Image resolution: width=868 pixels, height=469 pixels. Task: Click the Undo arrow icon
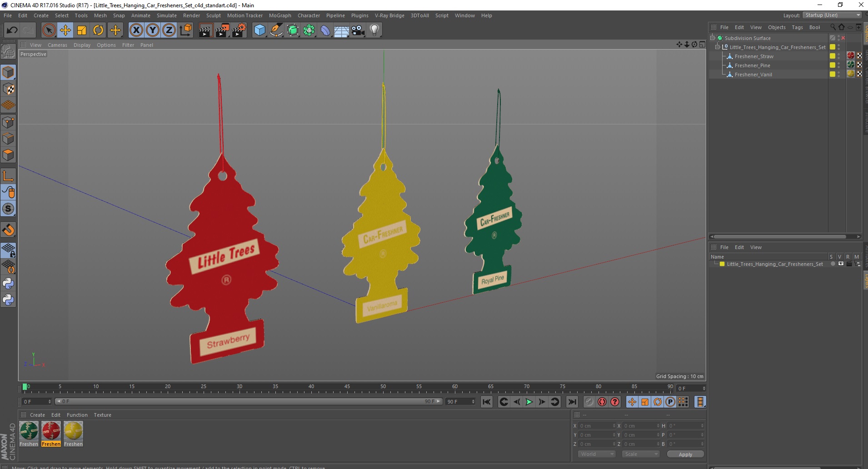(x=12, y=30)
